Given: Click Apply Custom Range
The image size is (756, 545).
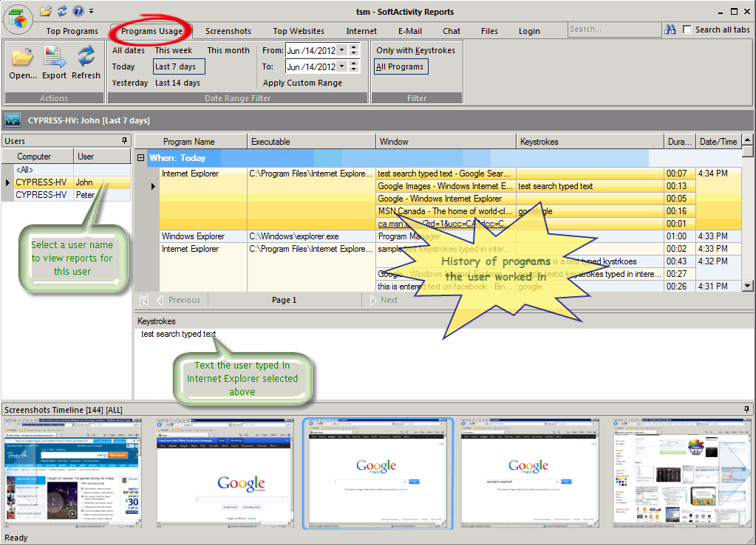Looking at the screenshot, I should tap(302, 83).
